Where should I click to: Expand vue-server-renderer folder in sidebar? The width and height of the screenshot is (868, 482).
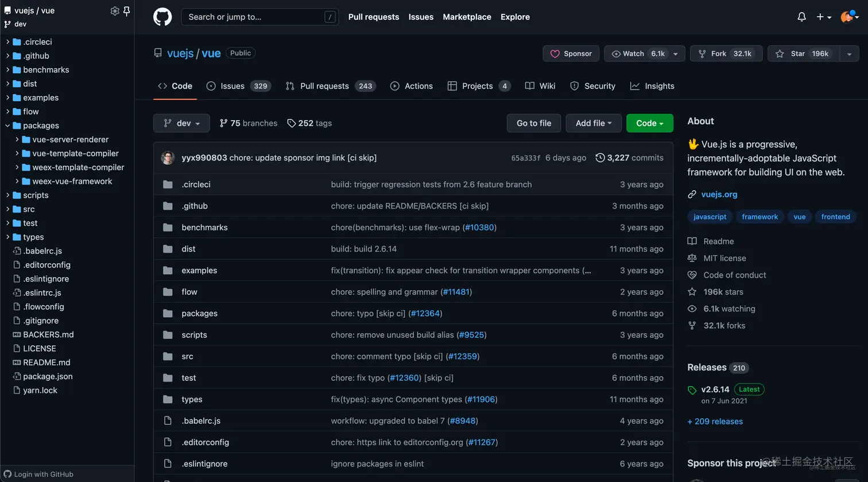point(17,139)
